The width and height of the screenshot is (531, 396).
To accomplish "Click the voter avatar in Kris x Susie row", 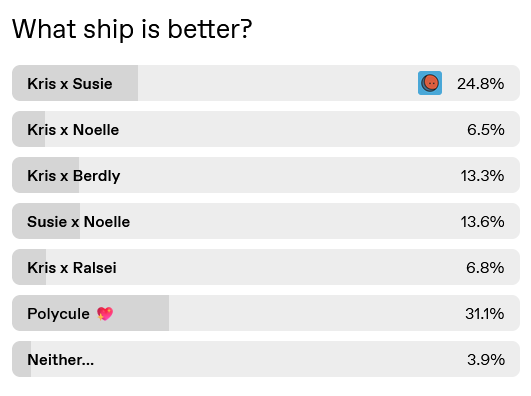I will 430,83.
